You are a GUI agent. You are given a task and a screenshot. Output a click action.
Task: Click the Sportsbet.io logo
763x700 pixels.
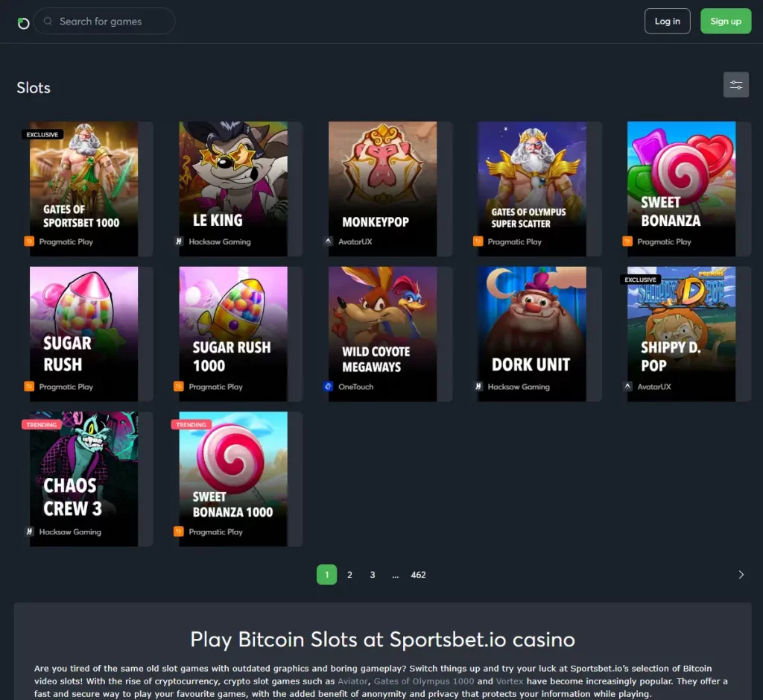coord(22,21)
